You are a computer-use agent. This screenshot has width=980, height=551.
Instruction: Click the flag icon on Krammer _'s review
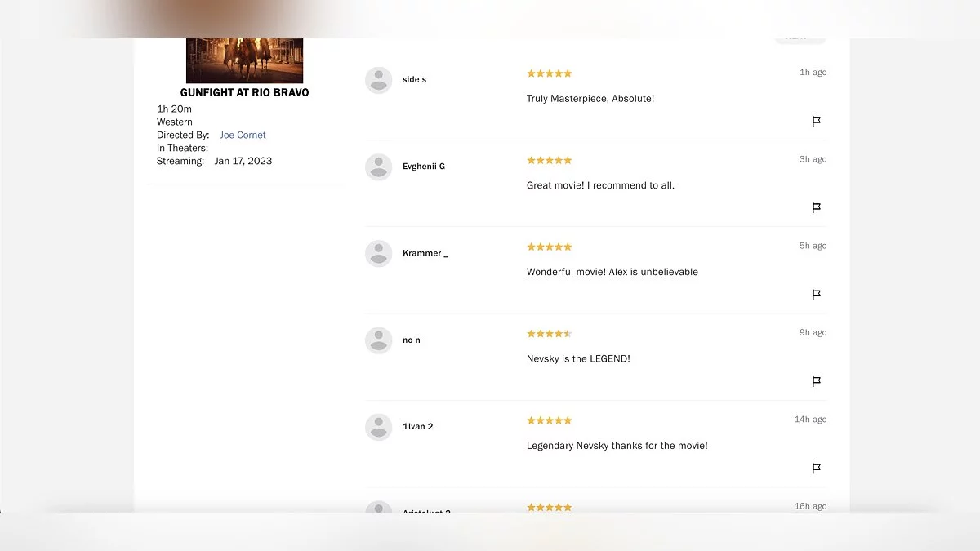(x=816, y=295)
